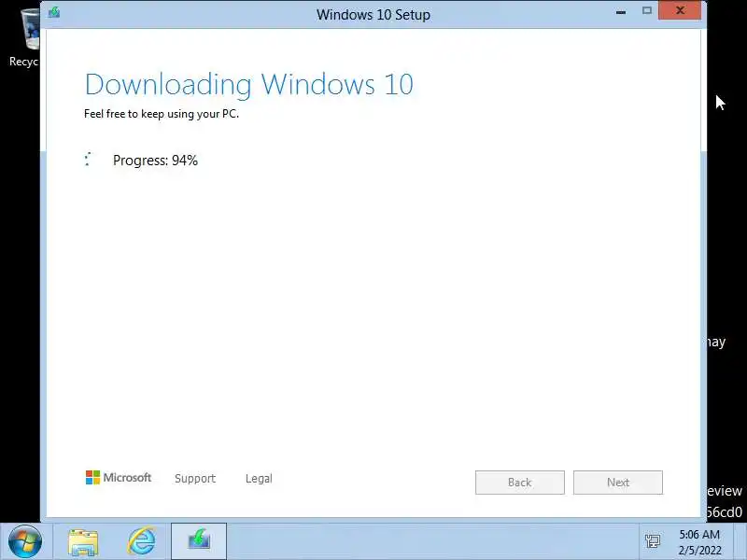The width and height of the screenshot is (747, 560).
Task: Click the Setup icon in the title bar
Action: (54, 12)
